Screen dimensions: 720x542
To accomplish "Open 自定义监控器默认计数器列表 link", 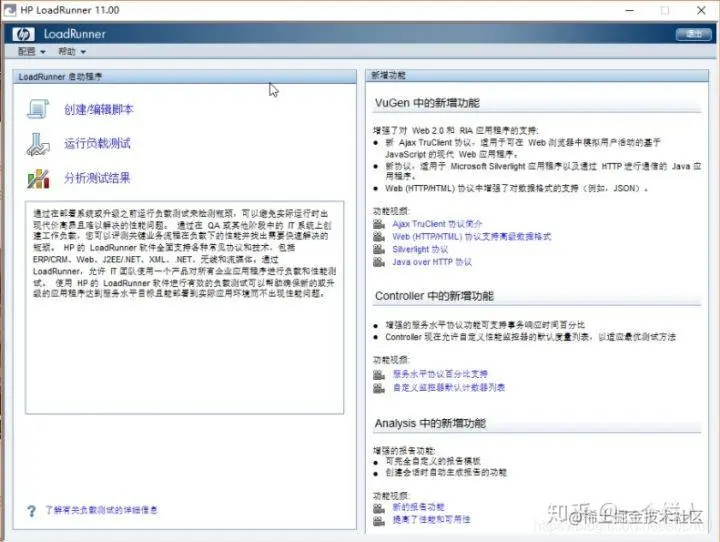I will 449,388.
